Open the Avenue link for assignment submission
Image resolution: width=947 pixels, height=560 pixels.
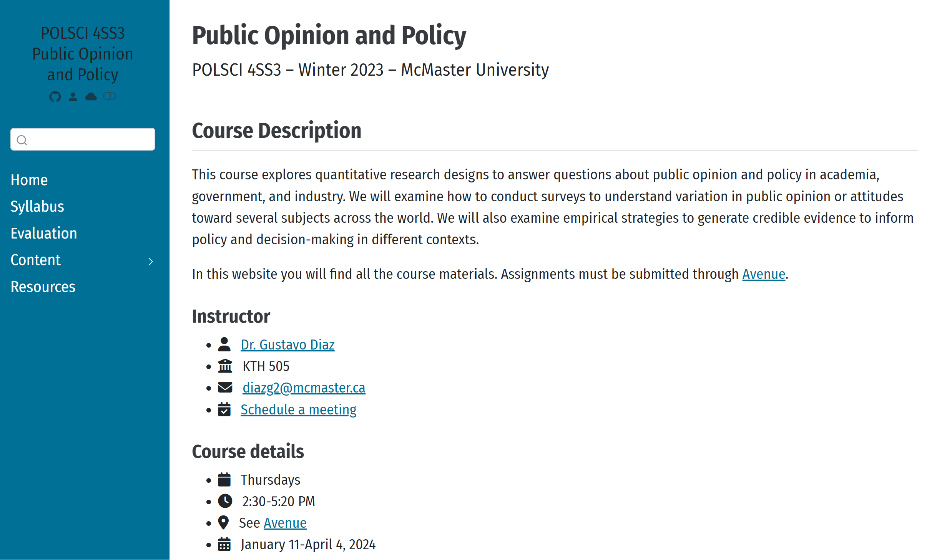point(763,274)
